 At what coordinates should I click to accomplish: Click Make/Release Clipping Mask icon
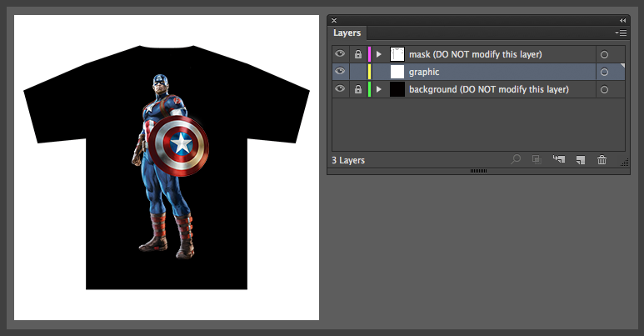point(537,160)
